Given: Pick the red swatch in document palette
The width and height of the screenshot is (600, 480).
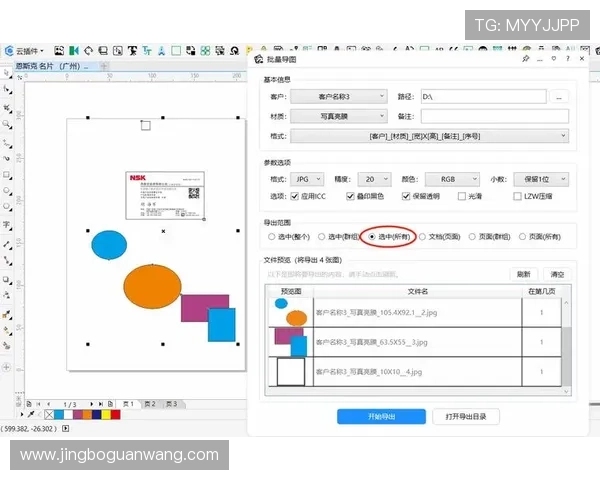Looking at the screenshot, I should pyautogui.click(x=116, y=415).
